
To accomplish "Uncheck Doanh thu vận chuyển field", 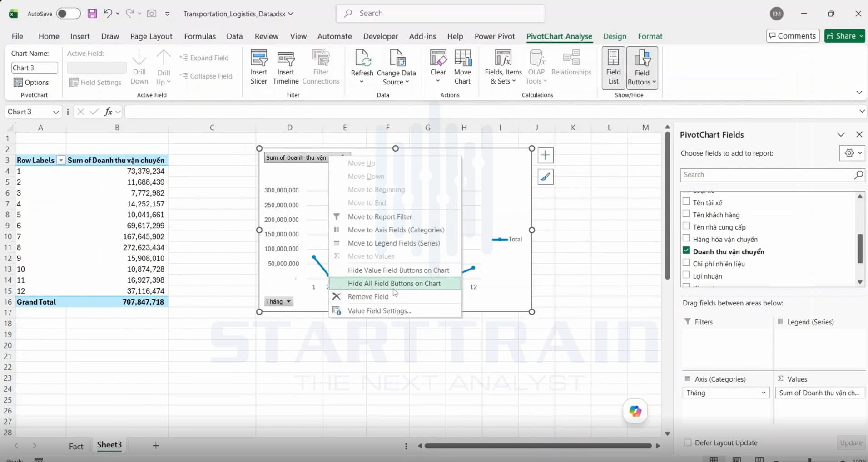I will (686, 251).
